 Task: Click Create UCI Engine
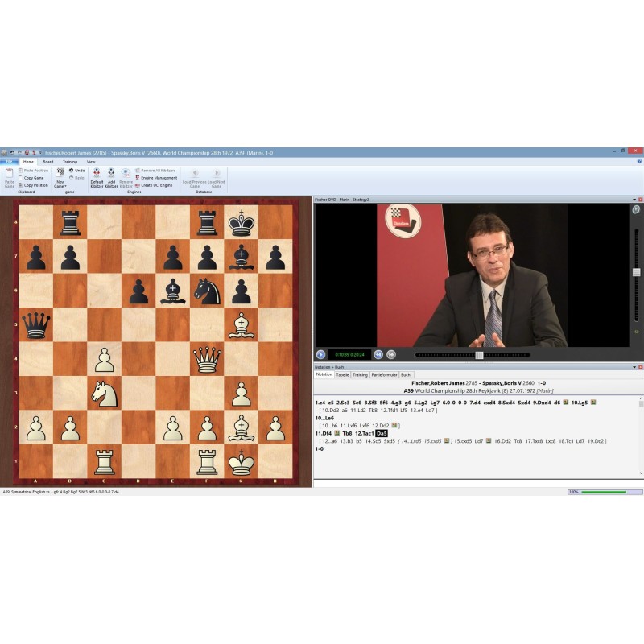(157, 185)
